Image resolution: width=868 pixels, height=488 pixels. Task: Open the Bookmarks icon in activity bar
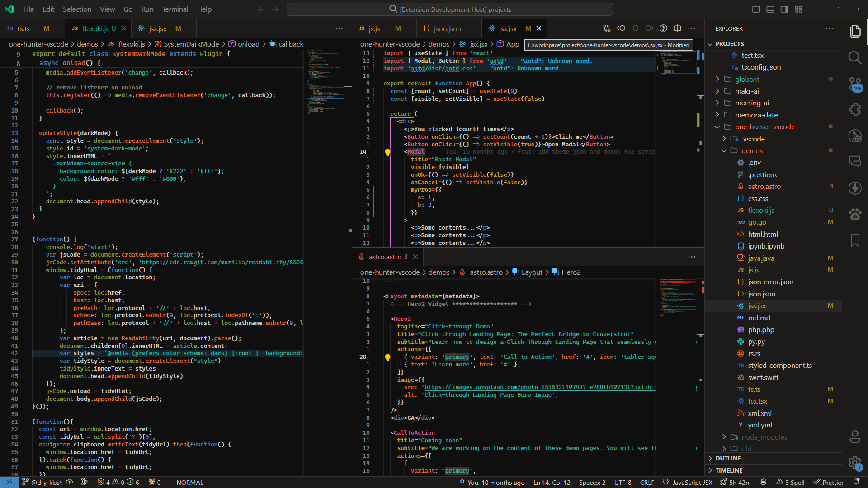pos(854,240)
